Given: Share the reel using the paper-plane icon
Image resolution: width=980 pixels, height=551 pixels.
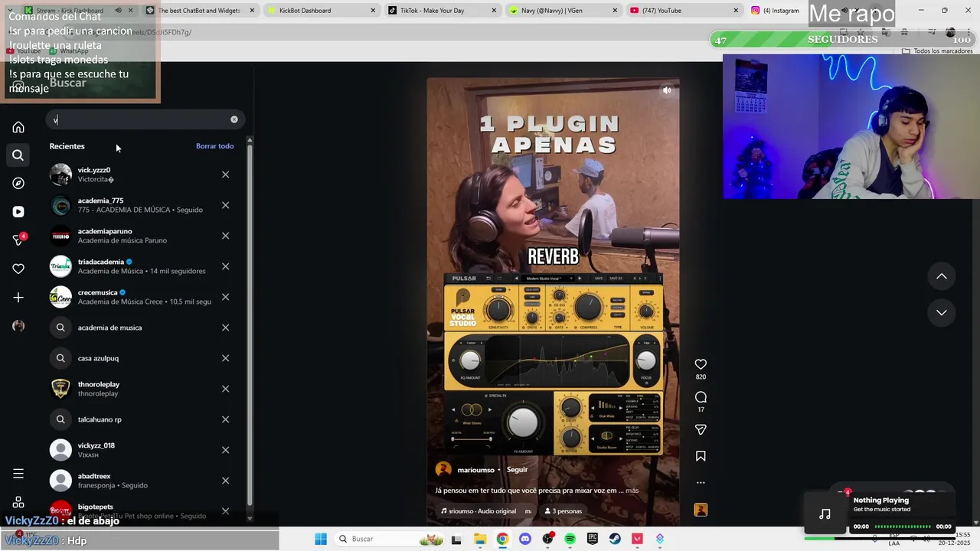Looking at the screenshot, I should tap(701, 430).
